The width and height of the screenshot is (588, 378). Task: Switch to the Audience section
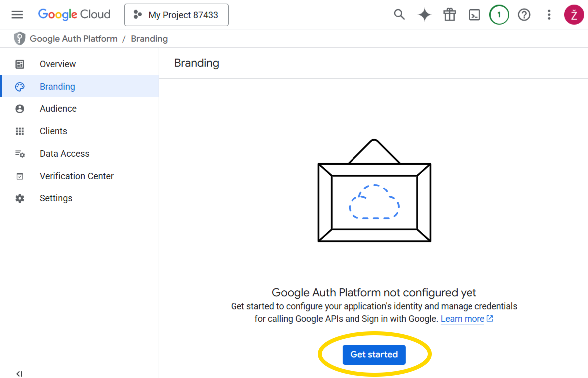[58, 108]
